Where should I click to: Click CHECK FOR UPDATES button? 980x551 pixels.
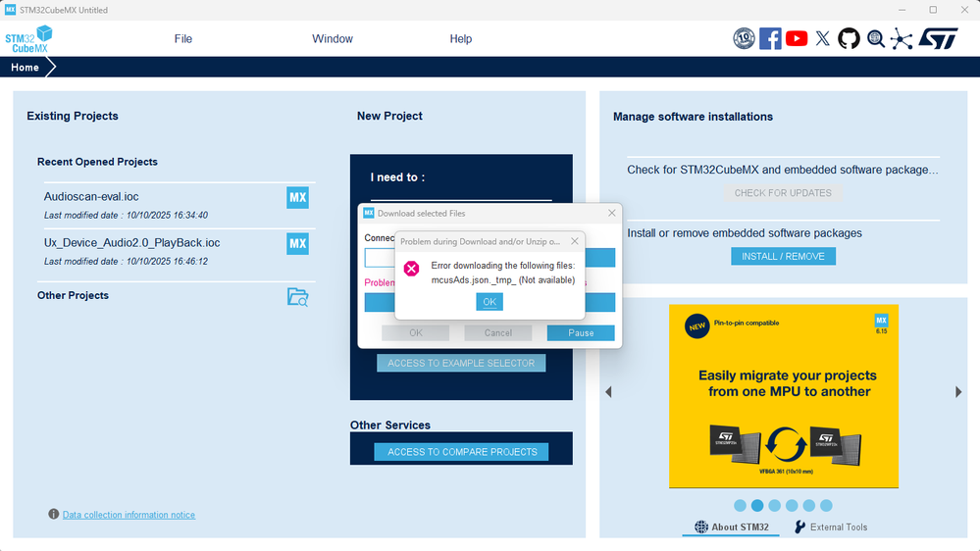click(x=783, y=193)
